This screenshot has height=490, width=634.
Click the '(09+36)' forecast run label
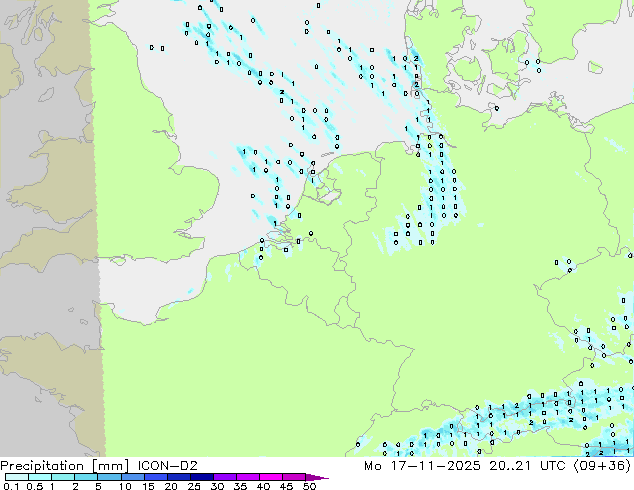(602, 466)
